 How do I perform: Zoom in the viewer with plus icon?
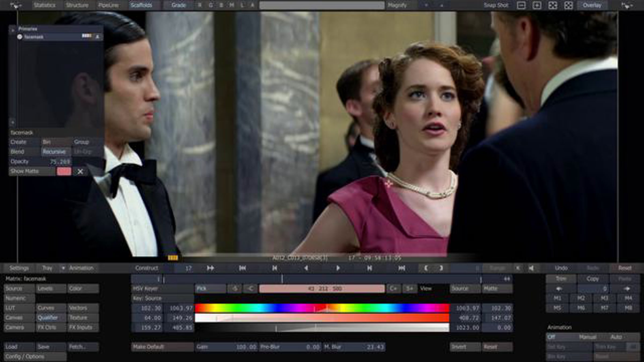pyautogui.click(x=537, y=5)
